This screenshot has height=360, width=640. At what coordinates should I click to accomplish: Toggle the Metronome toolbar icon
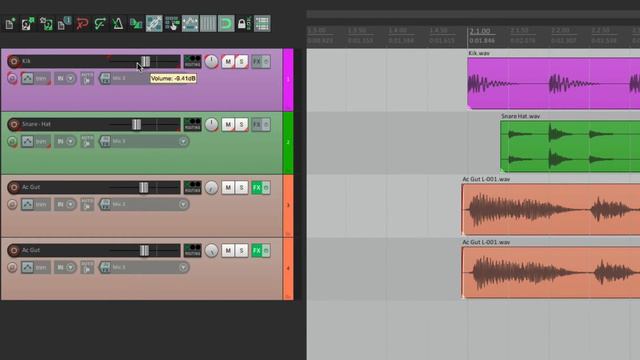tap(118, 24)
